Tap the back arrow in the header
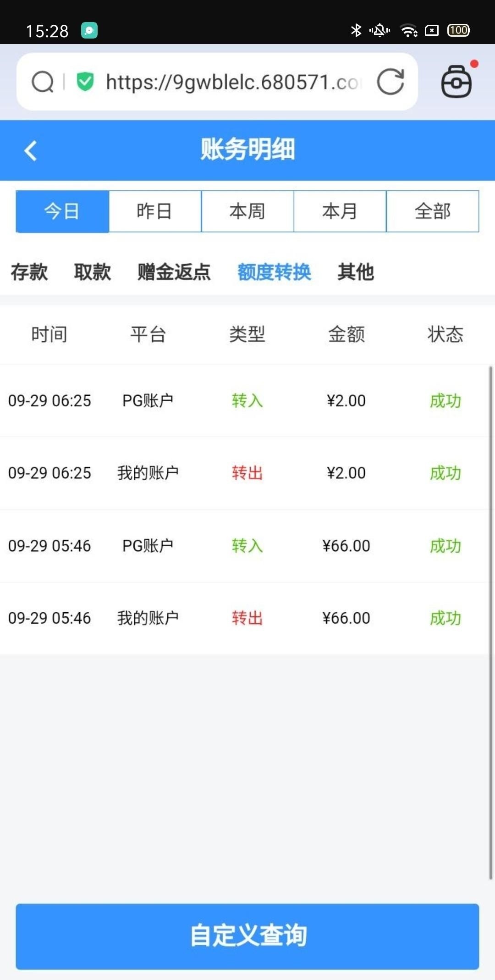This screenshot has width=495, height=980. click(x=31, y=150)
